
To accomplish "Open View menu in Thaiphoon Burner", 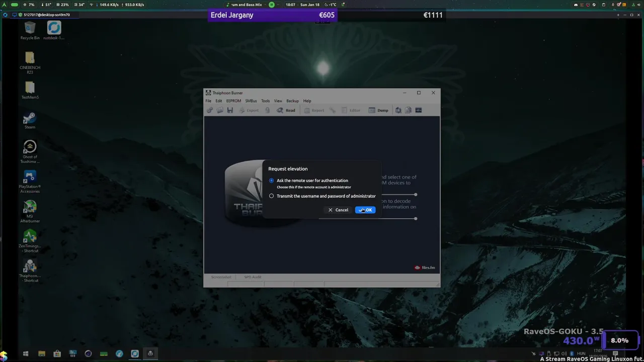I will (278, 101).
